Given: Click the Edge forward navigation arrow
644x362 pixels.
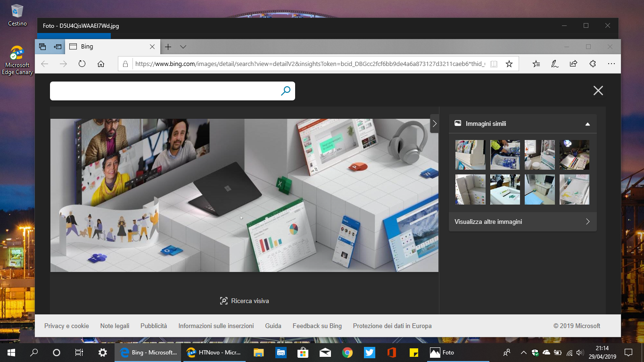Looking at the screenshot, I should click(x=63, y=64).
